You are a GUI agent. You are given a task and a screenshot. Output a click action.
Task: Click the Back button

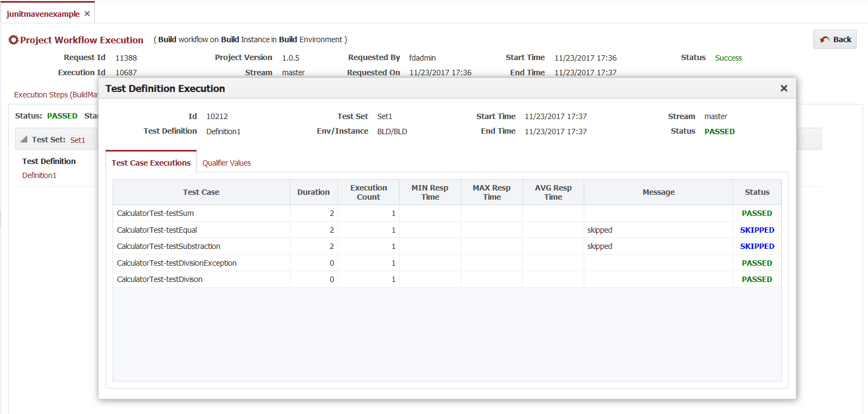click(x=834, y=39)
